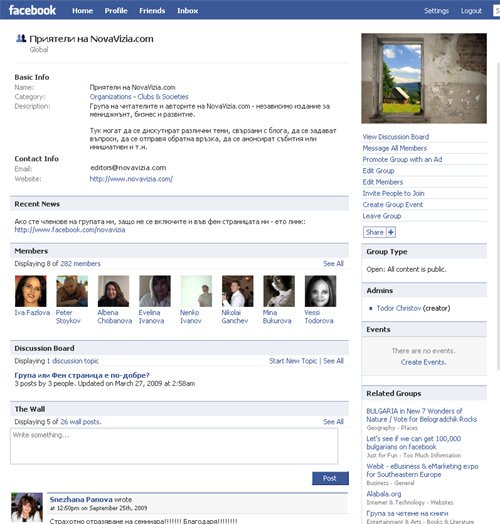This screenshot has height=524, width=500.
Task: Click the Peter Stoykov name link
Action: point(68,317)
